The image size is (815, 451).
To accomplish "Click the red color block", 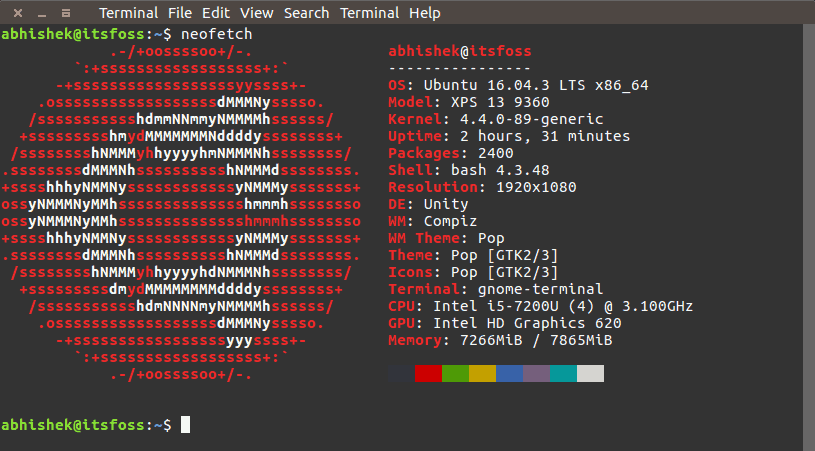I will click(428, 373).
